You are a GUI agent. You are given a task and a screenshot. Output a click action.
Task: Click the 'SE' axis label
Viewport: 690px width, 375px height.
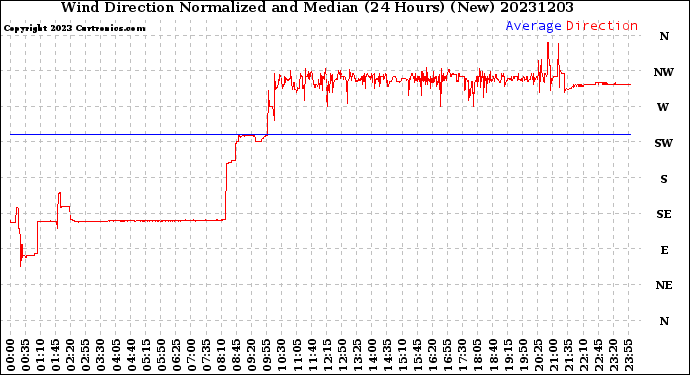pyautogui.click(x=664, y=214)
